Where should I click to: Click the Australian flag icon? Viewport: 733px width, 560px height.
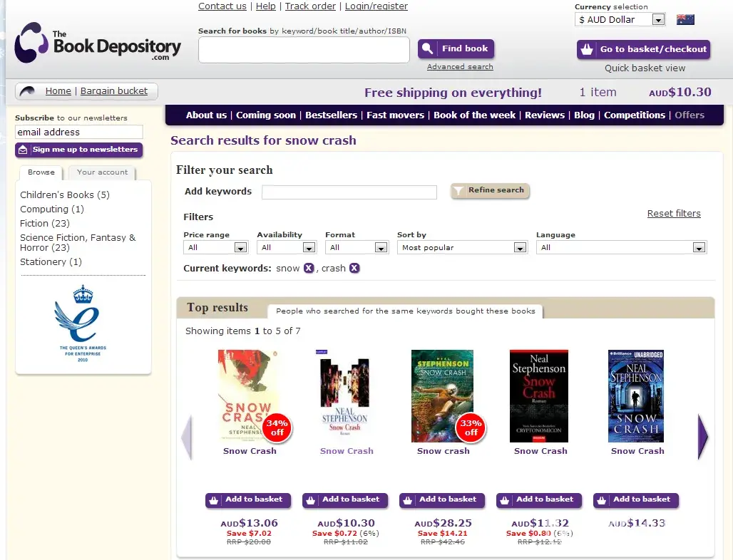pyautogui.click(x=685, y=20)
